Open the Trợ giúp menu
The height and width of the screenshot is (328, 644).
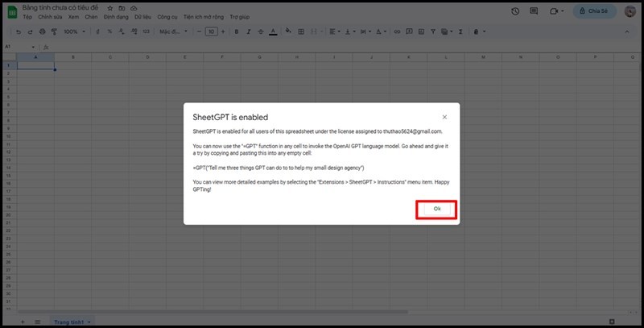tap(239, 17)
